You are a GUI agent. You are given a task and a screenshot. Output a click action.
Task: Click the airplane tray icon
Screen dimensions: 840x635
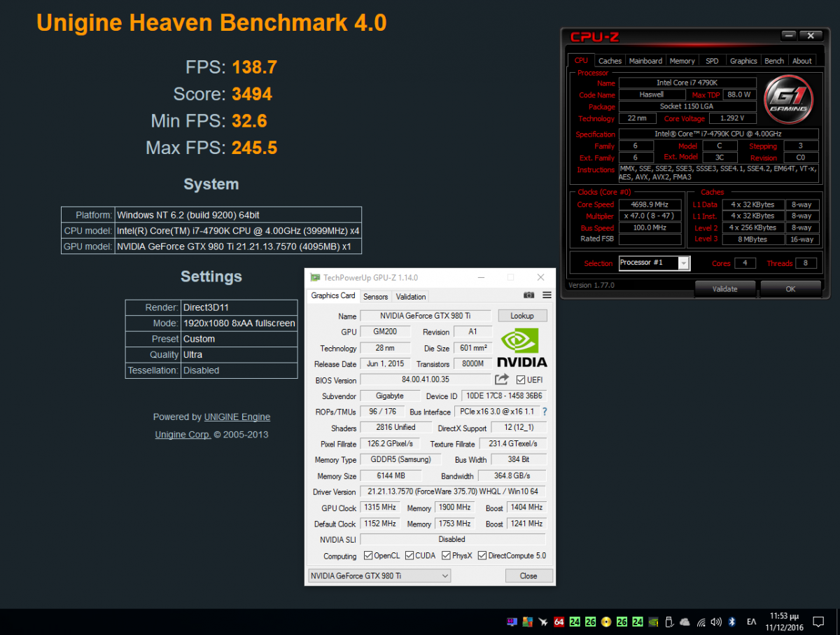[x=543, y=622]
